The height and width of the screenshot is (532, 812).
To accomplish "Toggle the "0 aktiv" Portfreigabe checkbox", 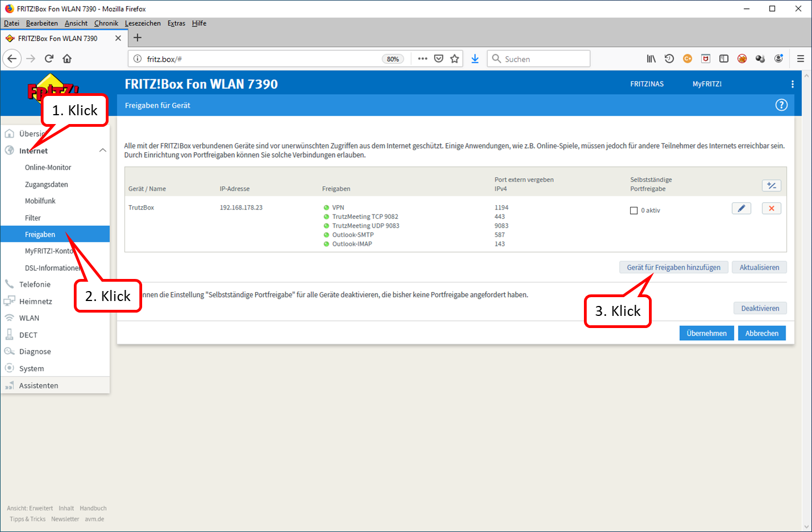I will 634,211.
